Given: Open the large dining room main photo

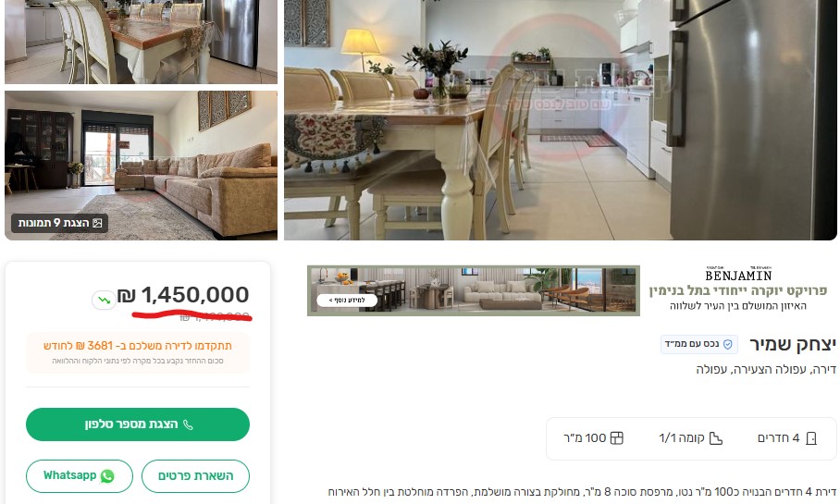Looking at the screenshot, I should click(561, 119).
